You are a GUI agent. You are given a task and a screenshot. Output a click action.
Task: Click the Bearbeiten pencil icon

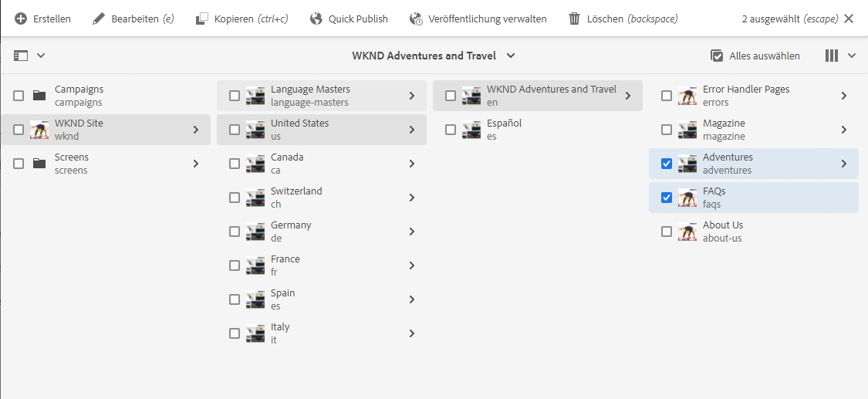pos(99,19)
